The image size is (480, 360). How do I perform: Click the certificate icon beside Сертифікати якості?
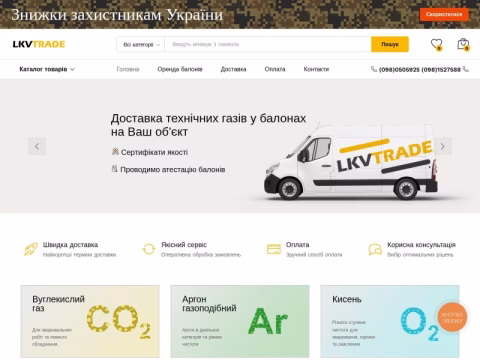coord(115,152)
